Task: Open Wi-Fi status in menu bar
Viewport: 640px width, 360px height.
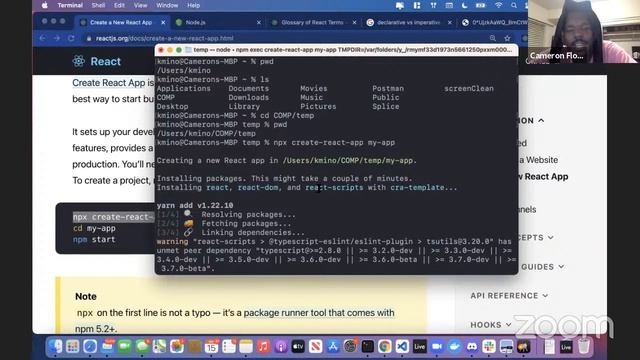Action: [x=498, y=5]
